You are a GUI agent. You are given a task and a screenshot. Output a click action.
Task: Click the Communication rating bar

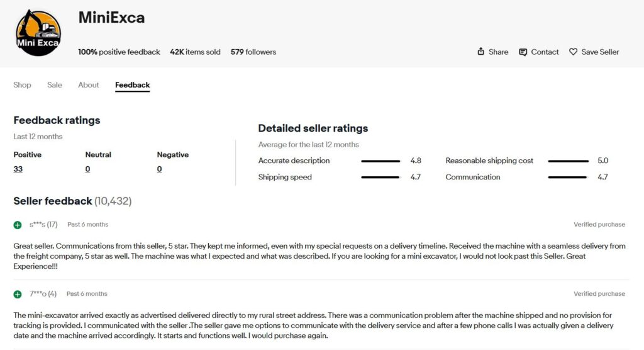point(568,178)
